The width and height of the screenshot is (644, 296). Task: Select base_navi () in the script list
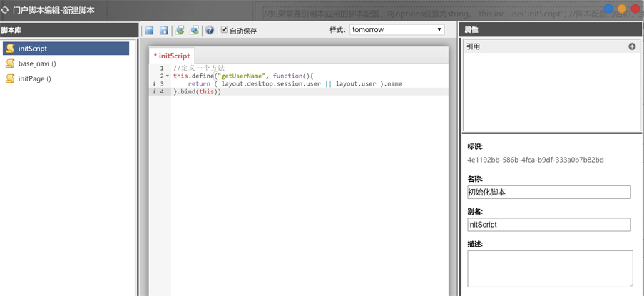pyautogui.click(x=37, y=63)
